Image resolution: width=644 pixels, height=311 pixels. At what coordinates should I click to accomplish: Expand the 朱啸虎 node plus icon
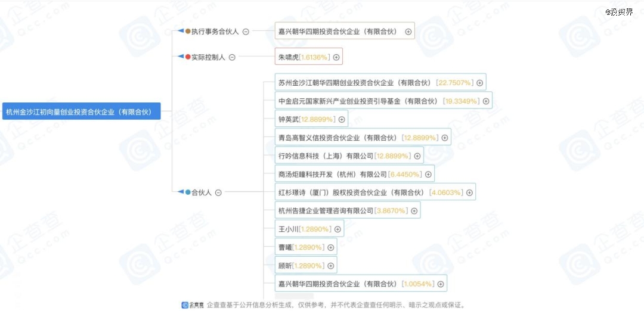[x=336, y=57]
